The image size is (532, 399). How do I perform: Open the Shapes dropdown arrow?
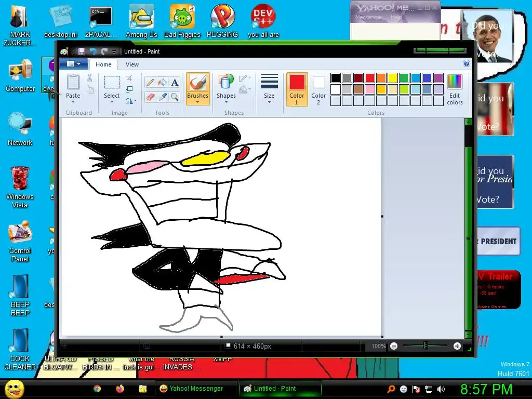click(x=226, y=102)
